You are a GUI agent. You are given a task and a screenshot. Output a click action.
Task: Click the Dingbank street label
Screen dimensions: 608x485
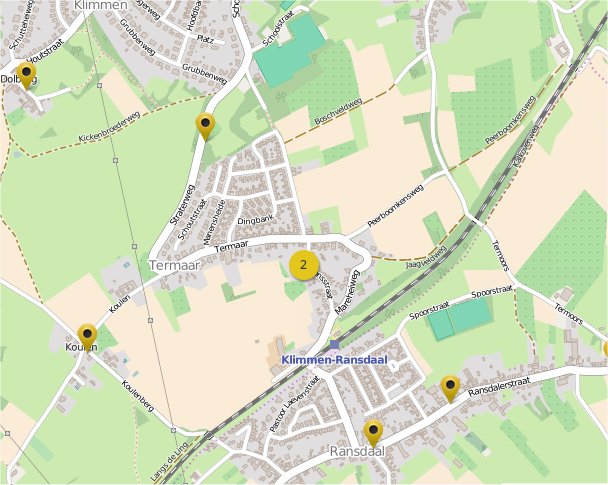[256, 219]
